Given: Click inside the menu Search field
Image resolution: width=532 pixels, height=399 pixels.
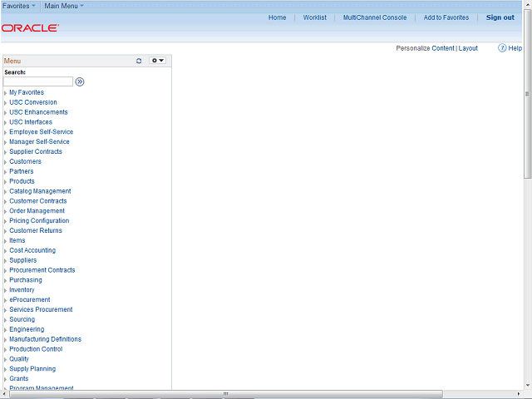Looking at the screenshot, I should [38, 81].
